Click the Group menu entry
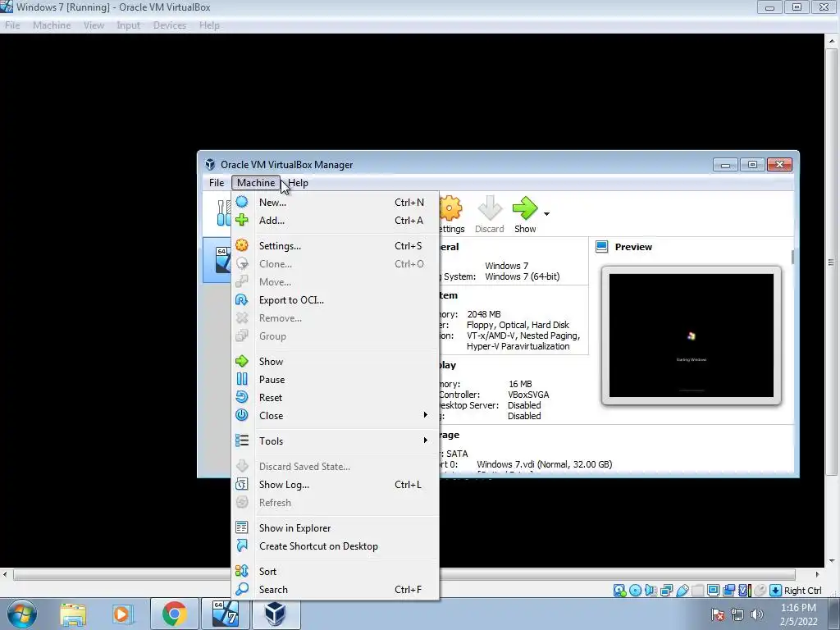Viewport: 840px width, 630px height. click(x=336, y=336)
